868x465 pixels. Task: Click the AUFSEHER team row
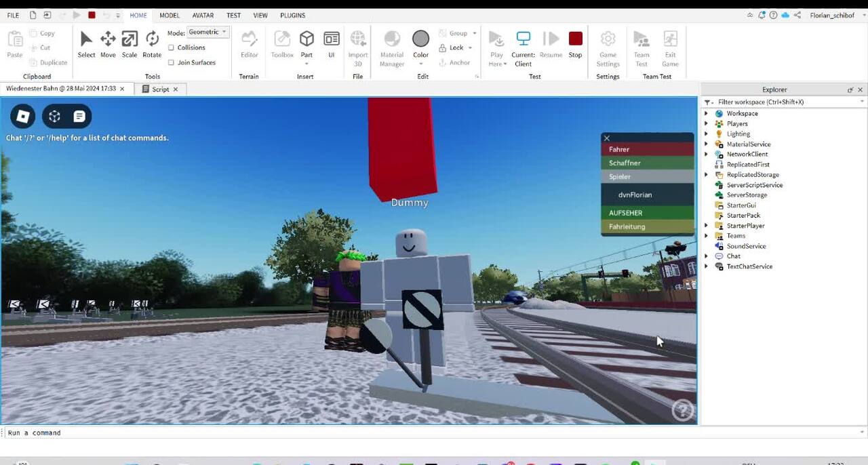click(648, 213)
